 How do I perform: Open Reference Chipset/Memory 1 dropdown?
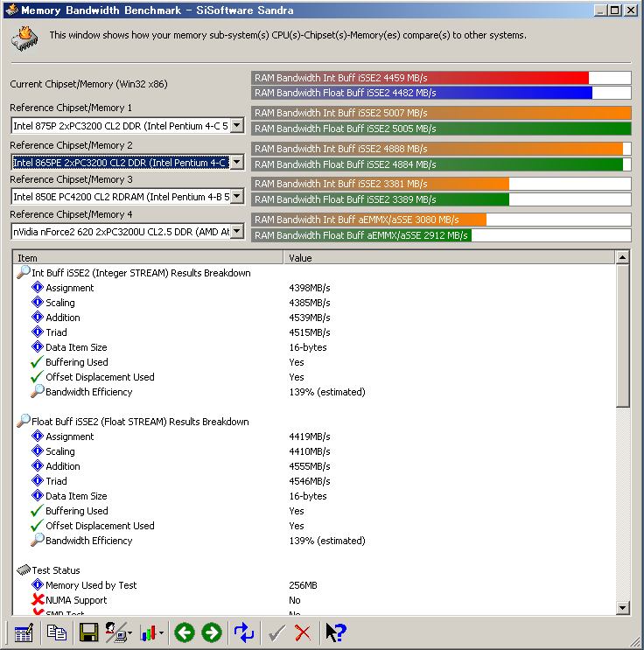pos(236,126)
